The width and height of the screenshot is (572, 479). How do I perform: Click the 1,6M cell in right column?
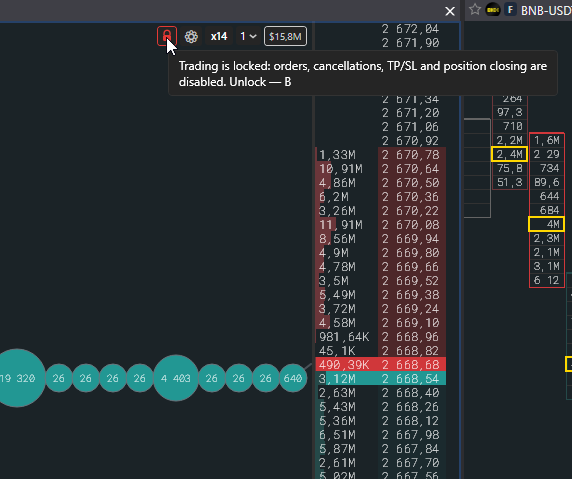[547, 140]
